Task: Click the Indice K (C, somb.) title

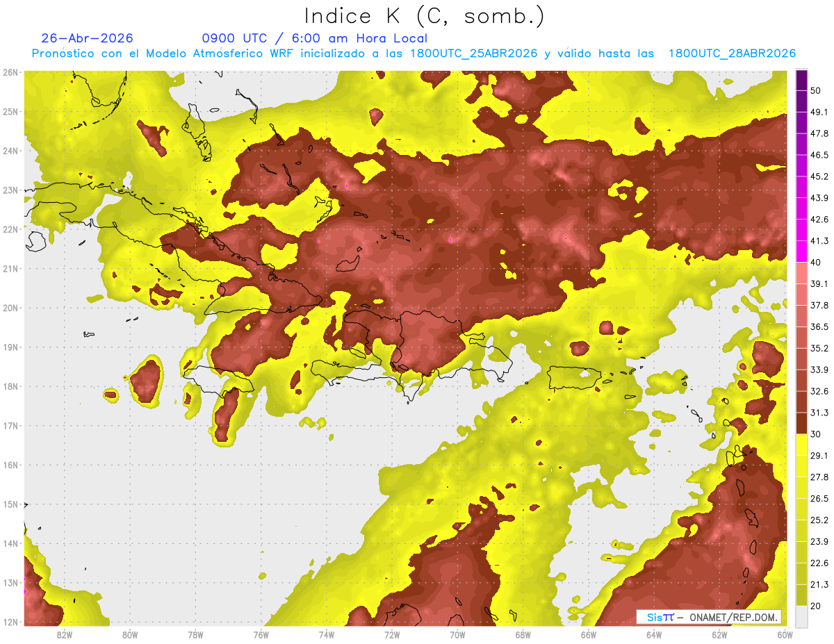Action: (x=425, y=16)
